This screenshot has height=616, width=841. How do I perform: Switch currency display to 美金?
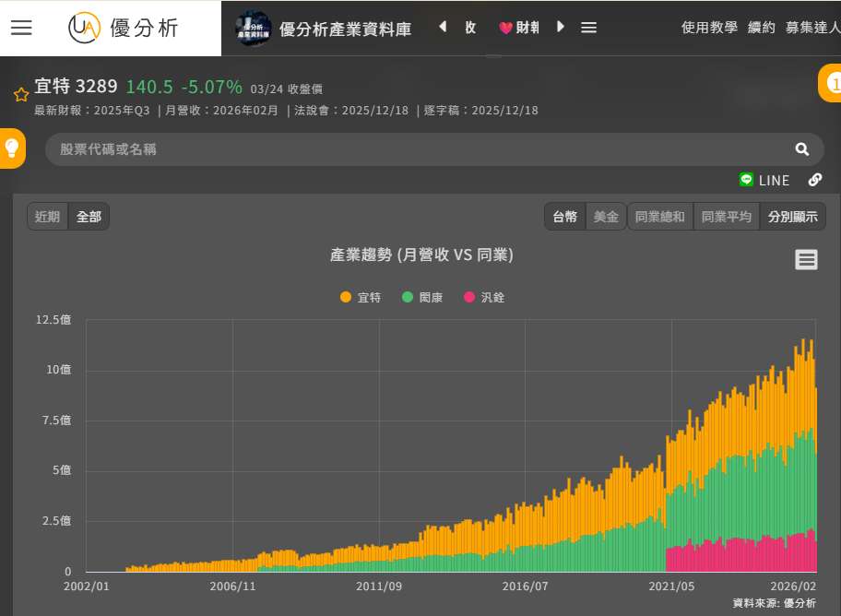[606, 217]
